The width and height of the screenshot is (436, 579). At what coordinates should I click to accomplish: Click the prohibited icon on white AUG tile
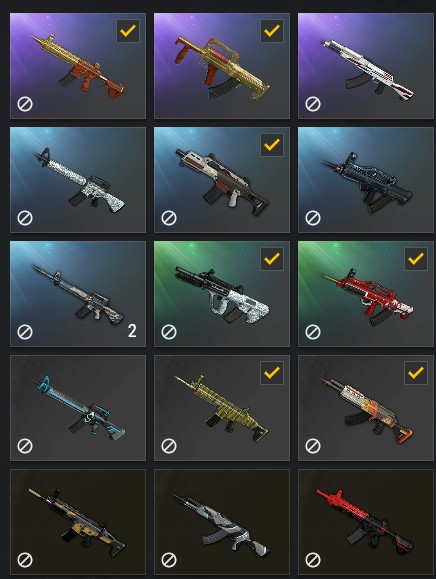point(169,332)
